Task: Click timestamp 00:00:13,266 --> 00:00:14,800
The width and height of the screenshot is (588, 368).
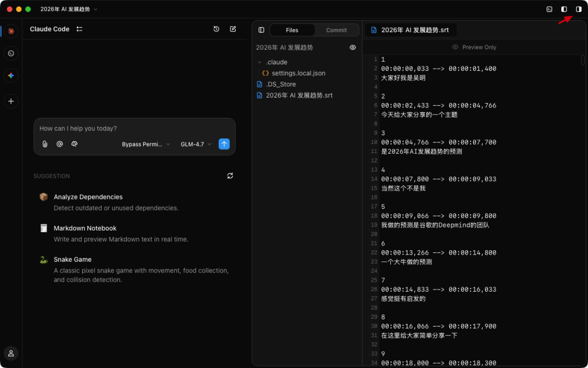Action: [439, 253]
